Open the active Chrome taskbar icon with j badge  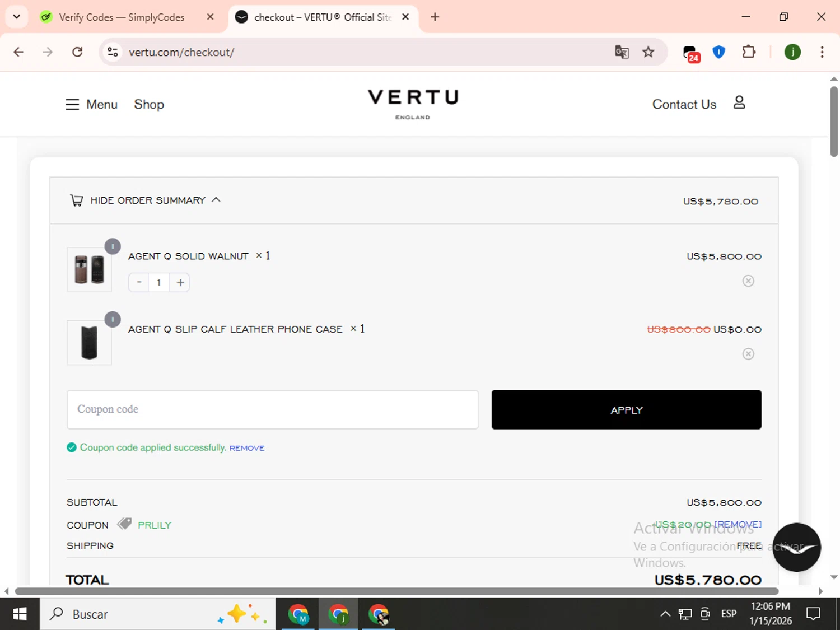tap(338, 614)
